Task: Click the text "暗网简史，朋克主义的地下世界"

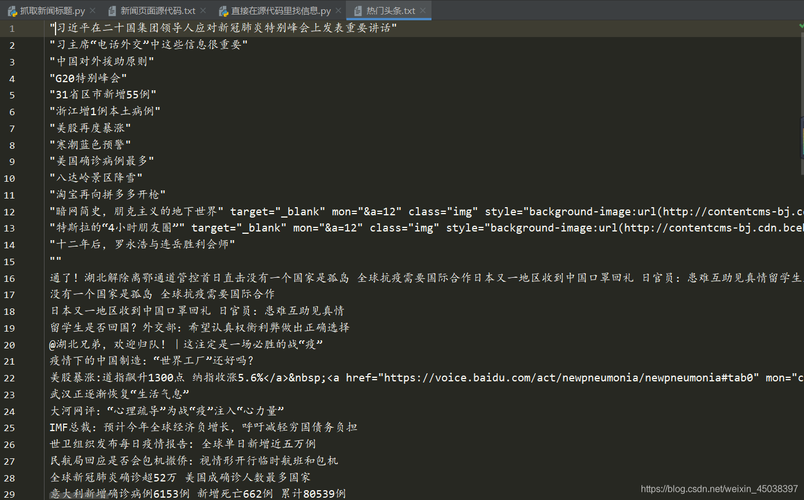Action: point(137,211)
